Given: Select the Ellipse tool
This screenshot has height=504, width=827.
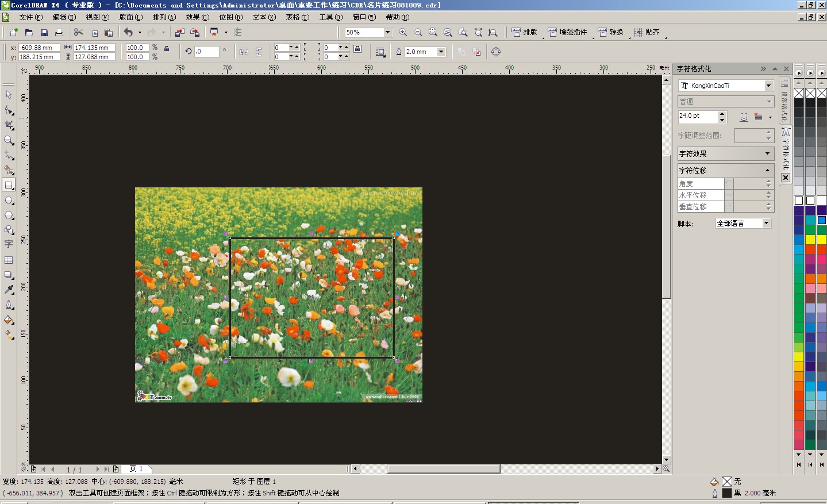Looking at the screenshot, I should click(x=9, y=201).
